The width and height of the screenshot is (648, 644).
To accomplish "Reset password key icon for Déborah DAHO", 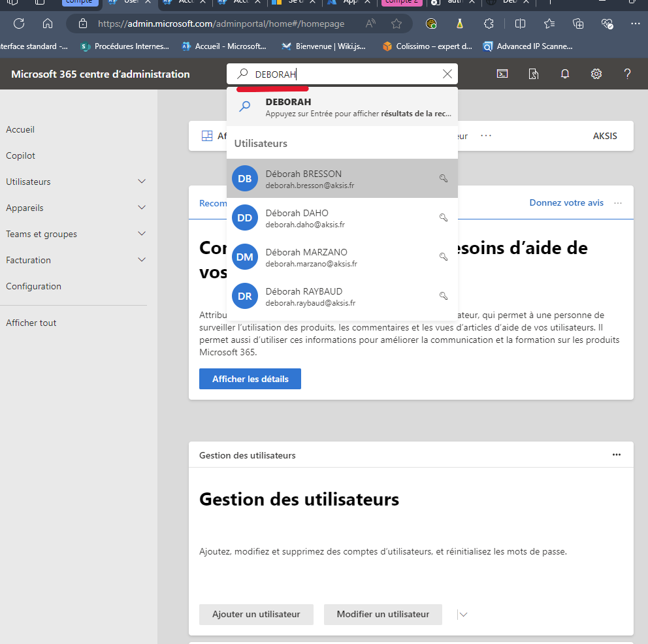I will pyautogui.click(x=444, y=217).
